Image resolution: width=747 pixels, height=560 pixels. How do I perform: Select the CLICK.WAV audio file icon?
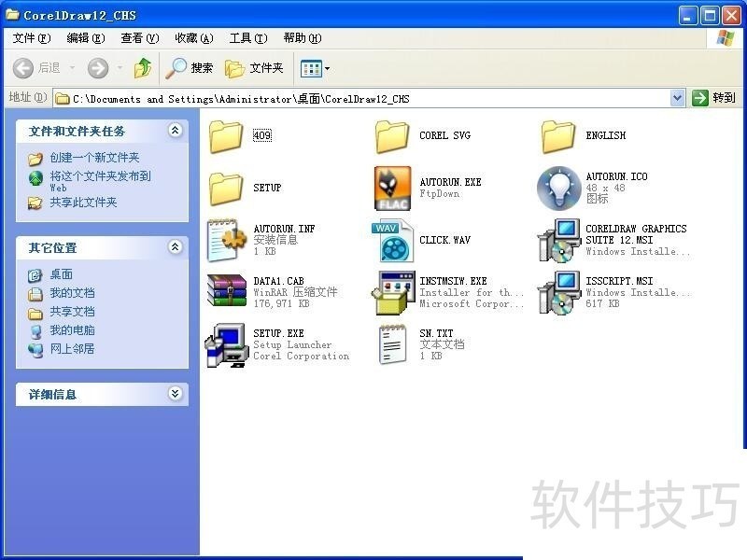coord(392,241)
